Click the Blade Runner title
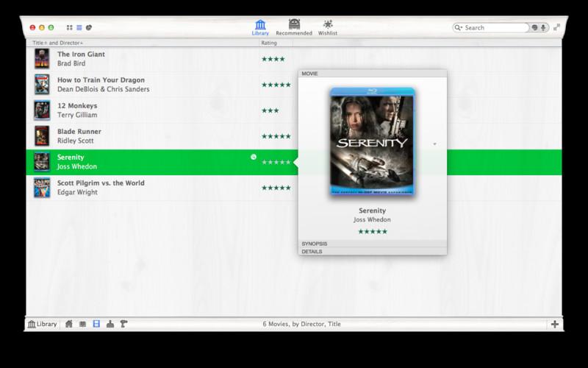Image resolution: width=588 pixels, height=368 pixels. pyautogui.click(x=79, y=132)
